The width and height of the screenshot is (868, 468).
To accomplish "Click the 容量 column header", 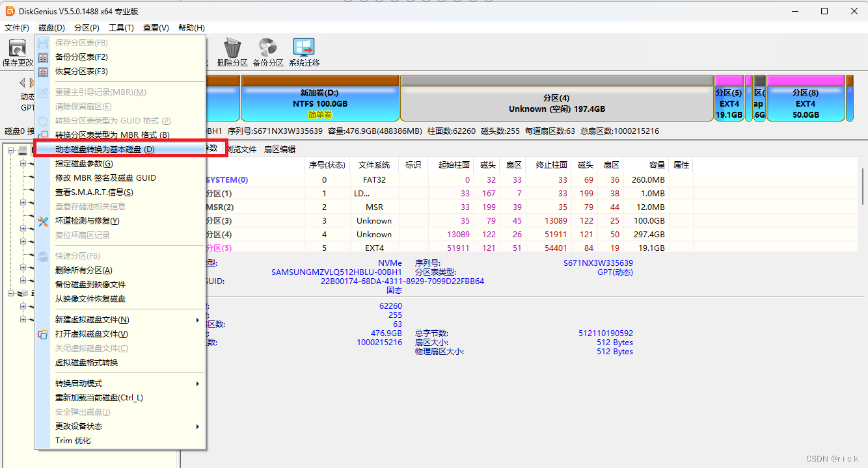I will click(x=646, y=165).
